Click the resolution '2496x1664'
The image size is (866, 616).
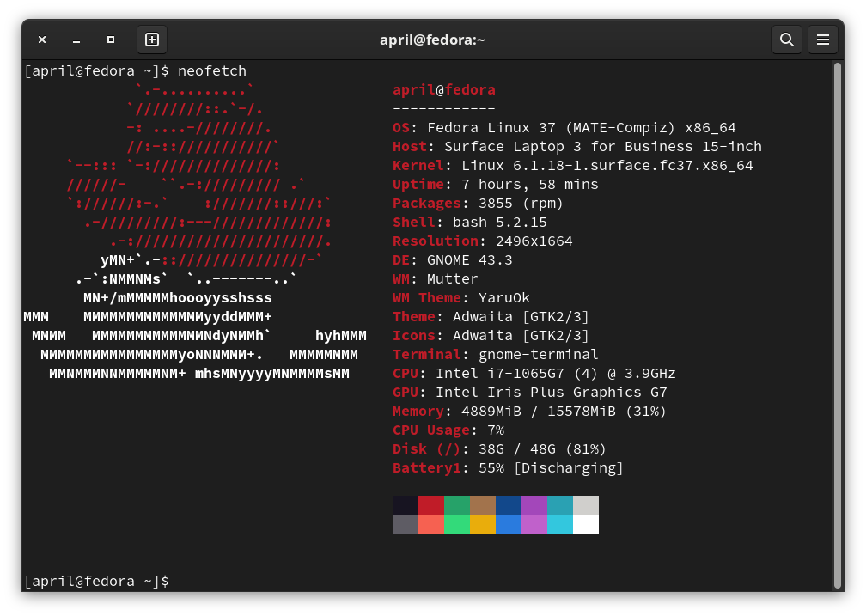coord(534,241)
